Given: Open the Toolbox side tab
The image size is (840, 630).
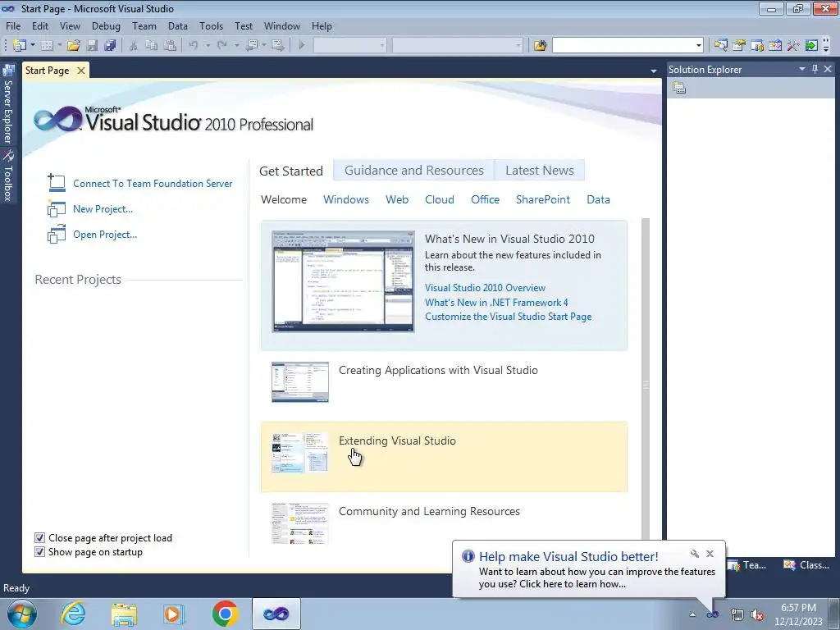Looking at the screenshot, I should pyautogui.click(x=8, y=176).
